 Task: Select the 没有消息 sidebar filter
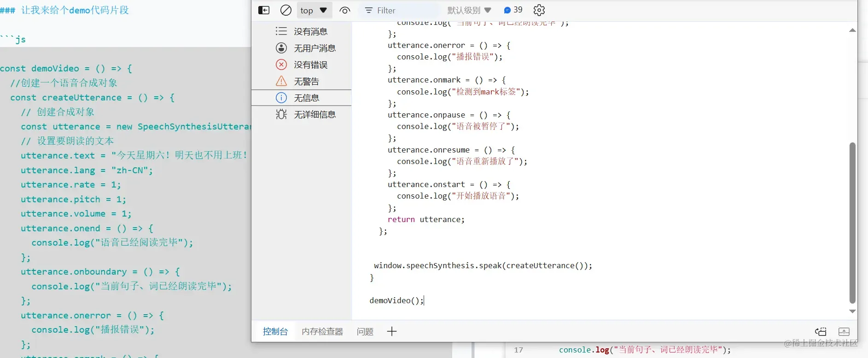point(302,31)
